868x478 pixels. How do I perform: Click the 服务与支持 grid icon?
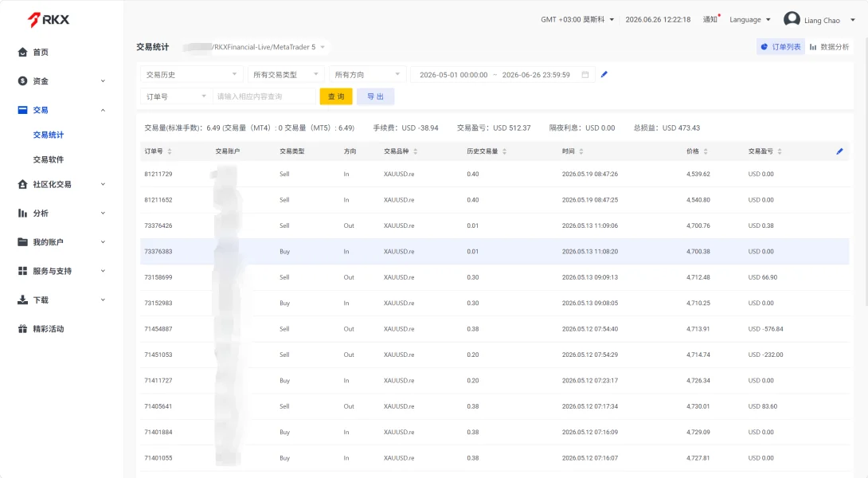coord(23,271)
